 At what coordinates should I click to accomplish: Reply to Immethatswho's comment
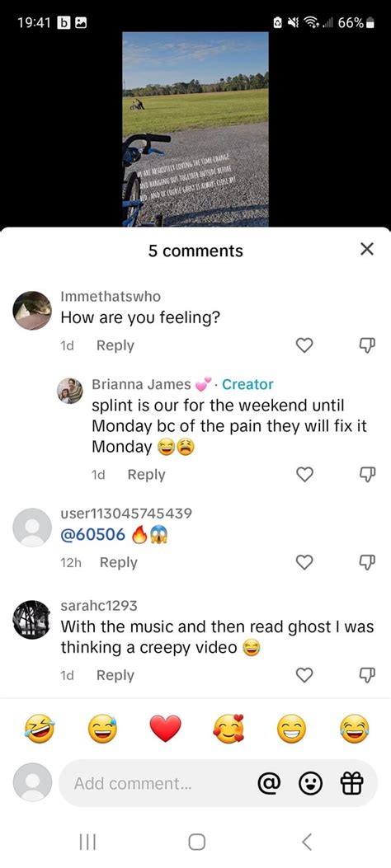pos(115,345)
